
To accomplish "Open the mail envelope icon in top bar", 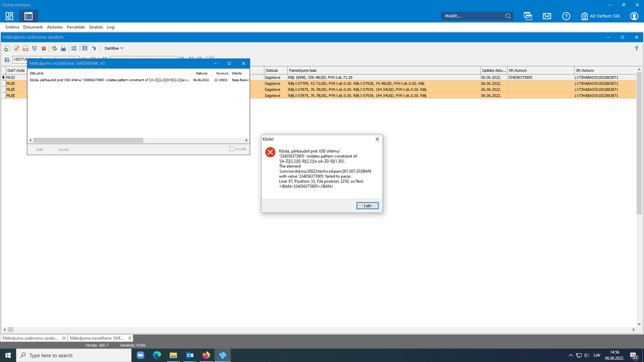I will pyautogui.click(x=547, y=16).
